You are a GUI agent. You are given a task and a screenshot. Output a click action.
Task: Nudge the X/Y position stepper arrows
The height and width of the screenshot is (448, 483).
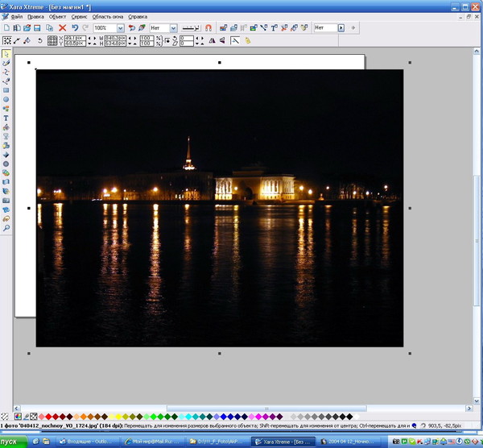coord(92,41)
